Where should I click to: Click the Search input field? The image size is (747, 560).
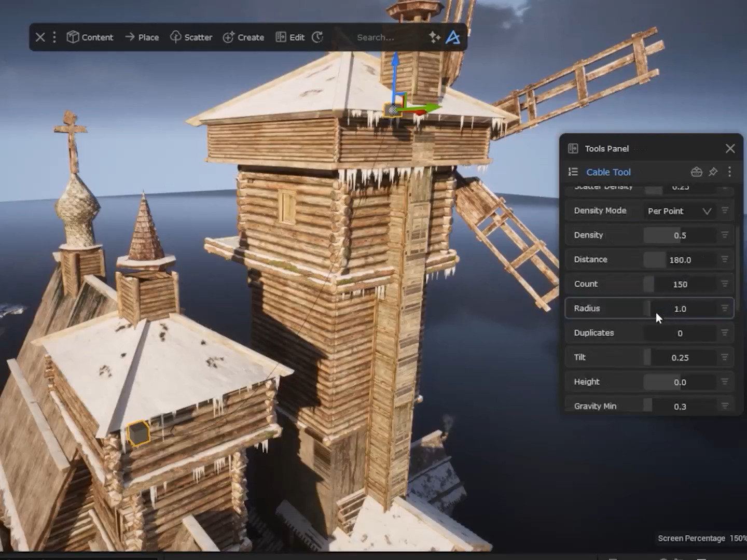pos(384,37)
